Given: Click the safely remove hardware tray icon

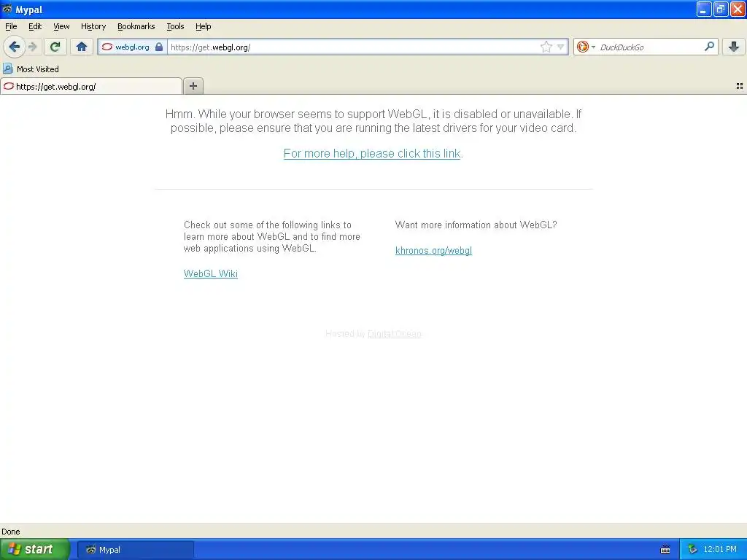Looking at the screenshot, I should coord(692,550).
